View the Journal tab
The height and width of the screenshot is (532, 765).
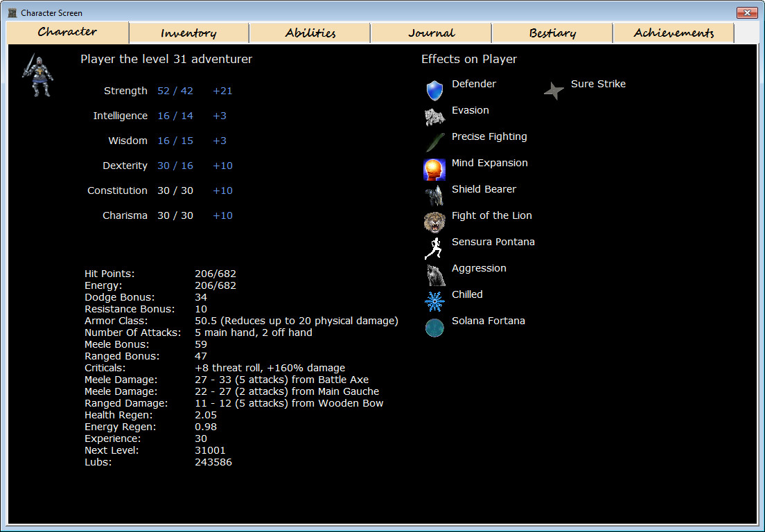pyautogui.click(x=430, y=32)
